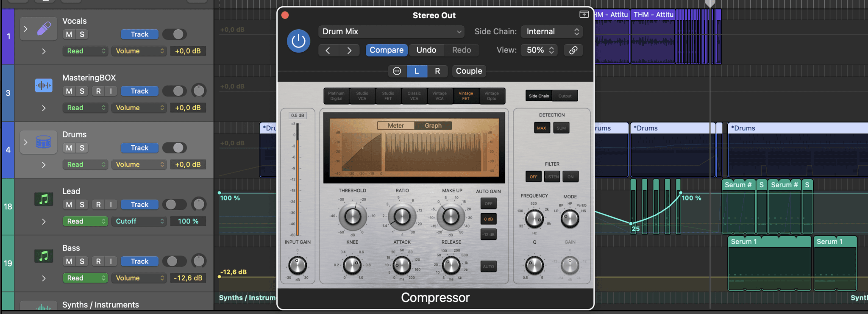Image resolution: width=868 pixels, height=314 pixels.
Task: Expand the Vocals track stack
Action: click(x=26, y=29)
